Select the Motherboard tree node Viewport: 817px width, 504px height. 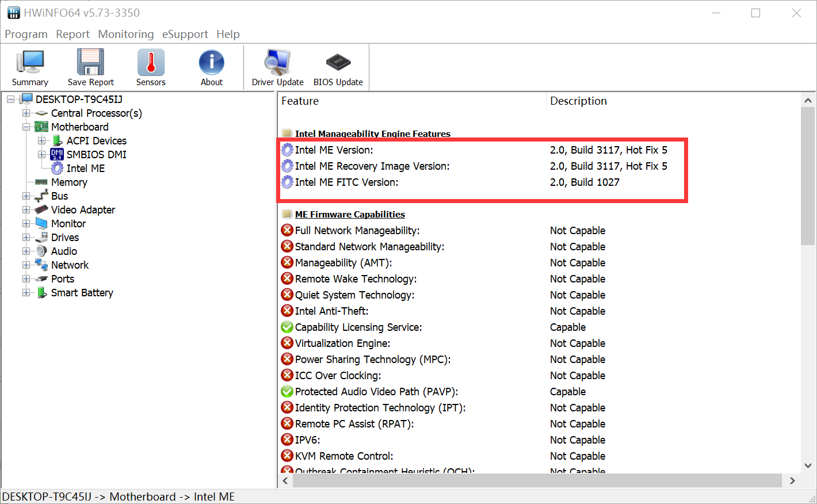point(80,127)
